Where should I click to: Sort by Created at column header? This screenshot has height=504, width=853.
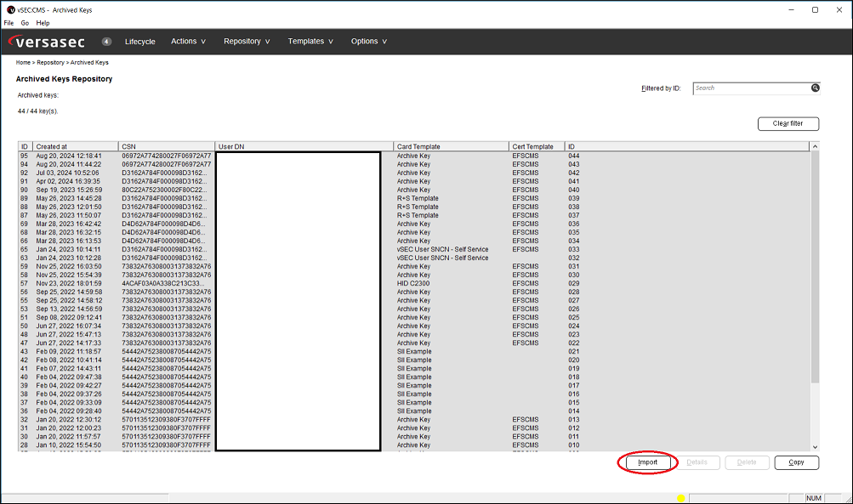pos(76,147)
